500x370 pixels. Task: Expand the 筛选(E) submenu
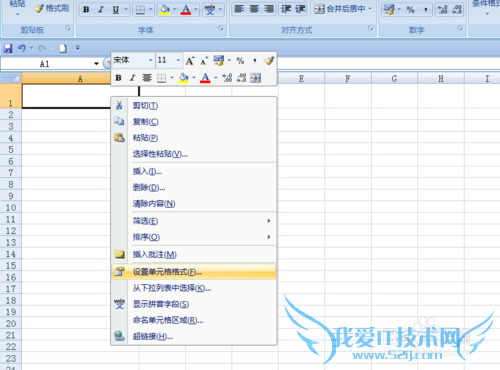[x=194, y=221]
